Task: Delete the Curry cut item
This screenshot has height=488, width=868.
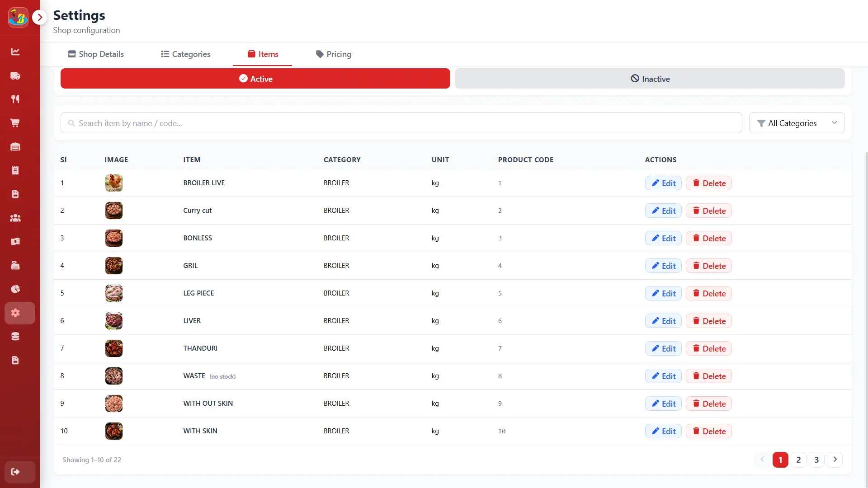Action: (x=709, y=211)
